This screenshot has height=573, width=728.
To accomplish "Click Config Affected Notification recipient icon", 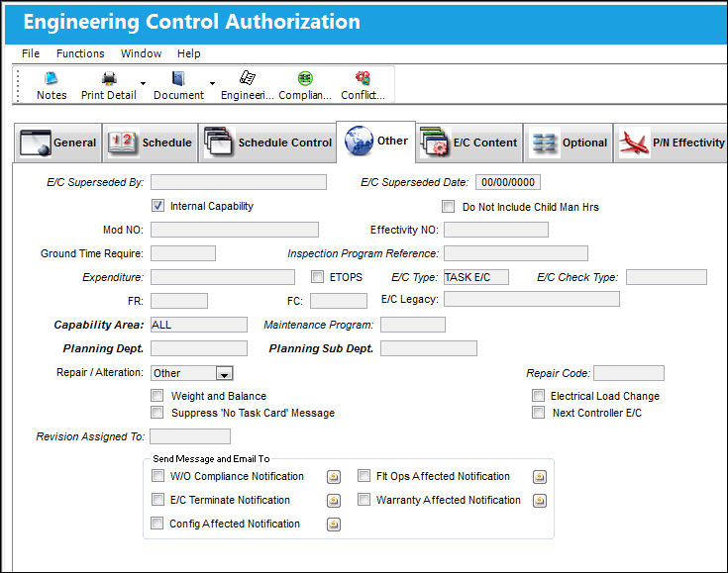I will tap(334, 525).
